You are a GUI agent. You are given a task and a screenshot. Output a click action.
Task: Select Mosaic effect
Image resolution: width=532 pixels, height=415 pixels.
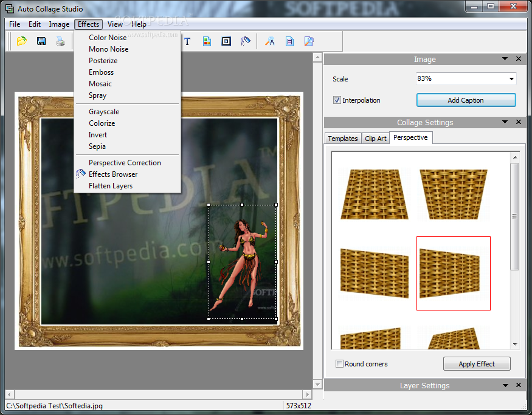click(x=127, y=83)
